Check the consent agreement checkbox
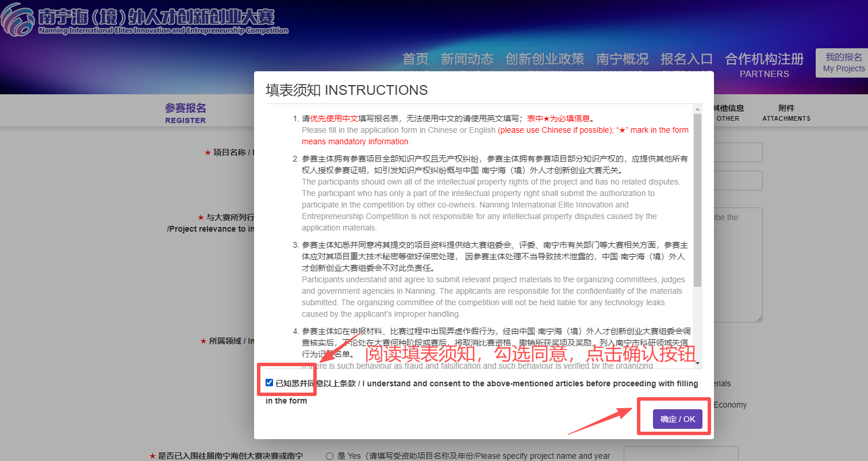 tap(270, 383)
